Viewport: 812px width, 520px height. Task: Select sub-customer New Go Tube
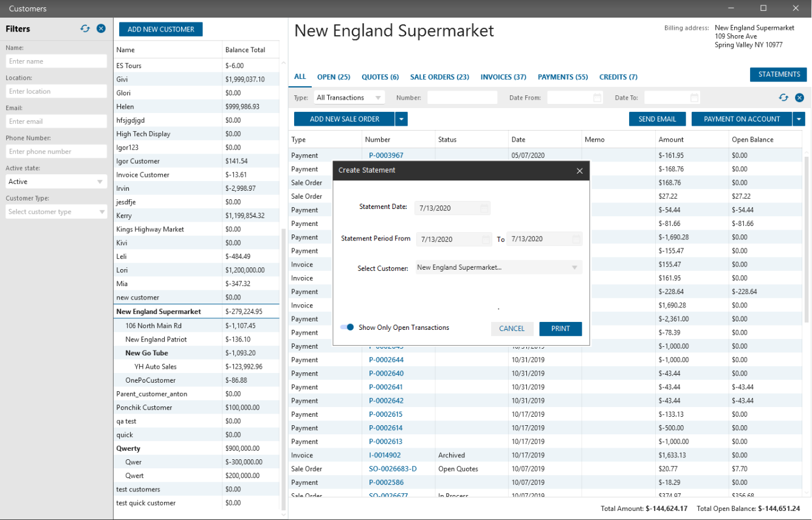(196, 353)
